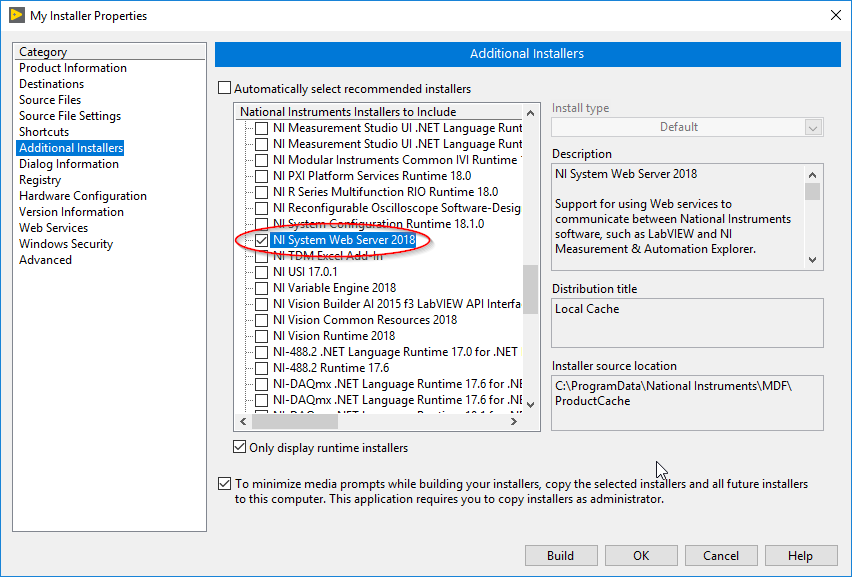852x577 pixels.
Task: Check first NI Measurement Studio UI .NET row
Action: pyautogui.click(x=261, y=129)
